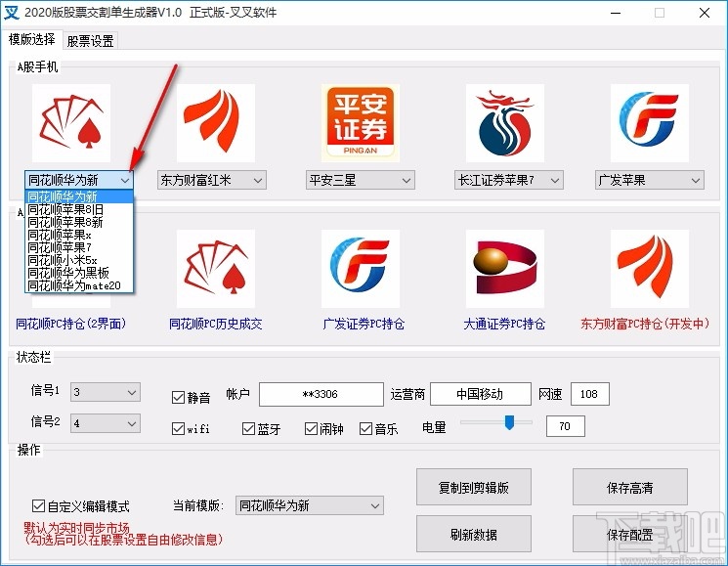Click the 运营商 input field

pos(481,394)
